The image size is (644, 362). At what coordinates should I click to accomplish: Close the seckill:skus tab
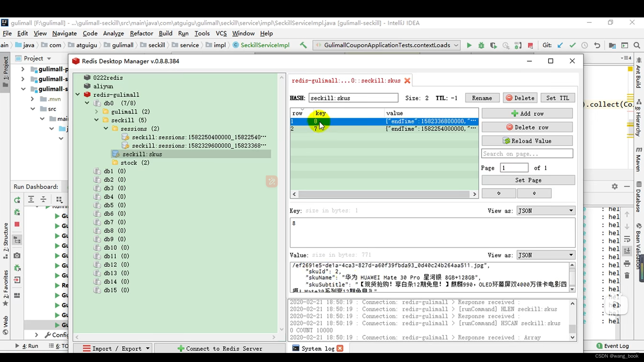click(x=407, y=80)
